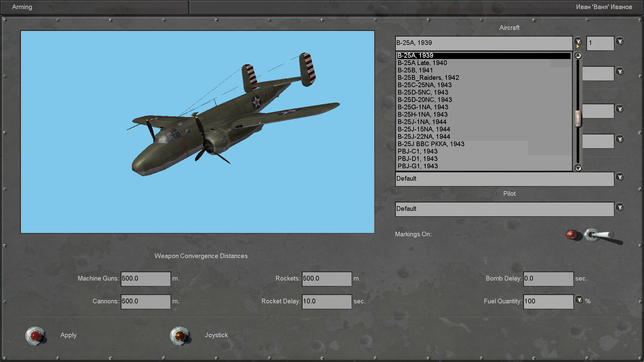
Task: Click the scroll down arrow in aircraft list
Action: 578,168
